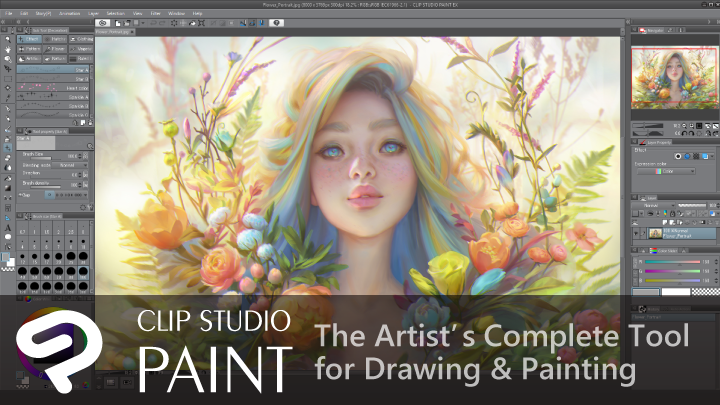
Task: Select the Pattern sub tool group
Action: click(29, 49)
